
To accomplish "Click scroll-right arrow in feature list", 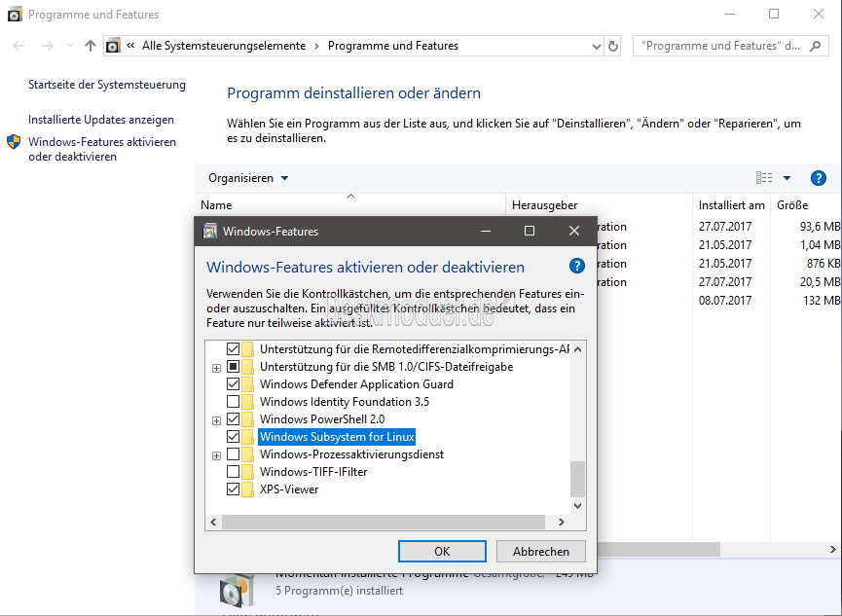I will (x=561, y=522).
